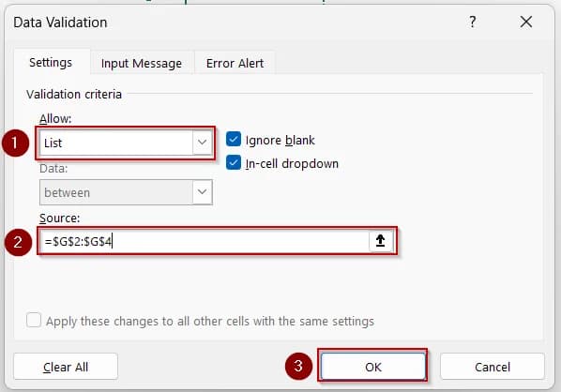Switch to the Settings tab

point(51,63)
